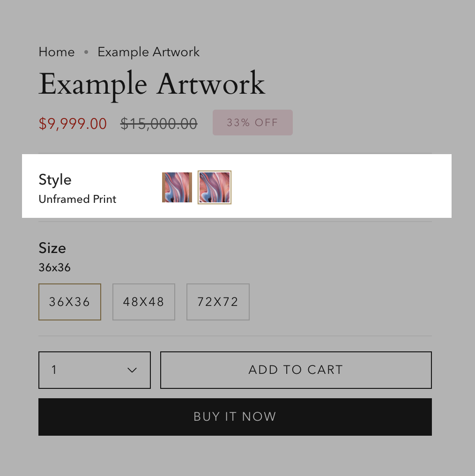Choose the 72X72 size option

click(x=218, y=302)
